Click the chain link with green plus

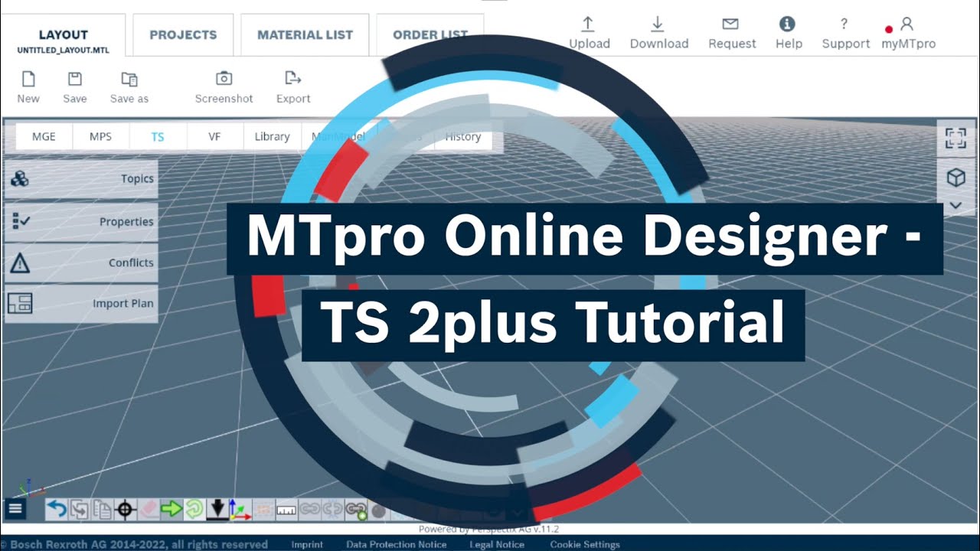(x=355, y=510)
